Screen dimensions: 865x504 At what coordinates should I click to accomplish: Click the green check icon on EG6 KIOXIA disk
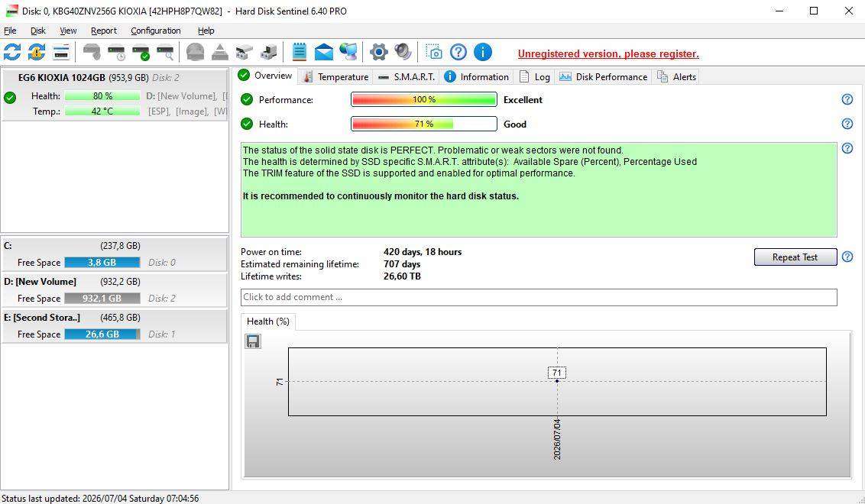pyautogui.click(x=10, y=99)
